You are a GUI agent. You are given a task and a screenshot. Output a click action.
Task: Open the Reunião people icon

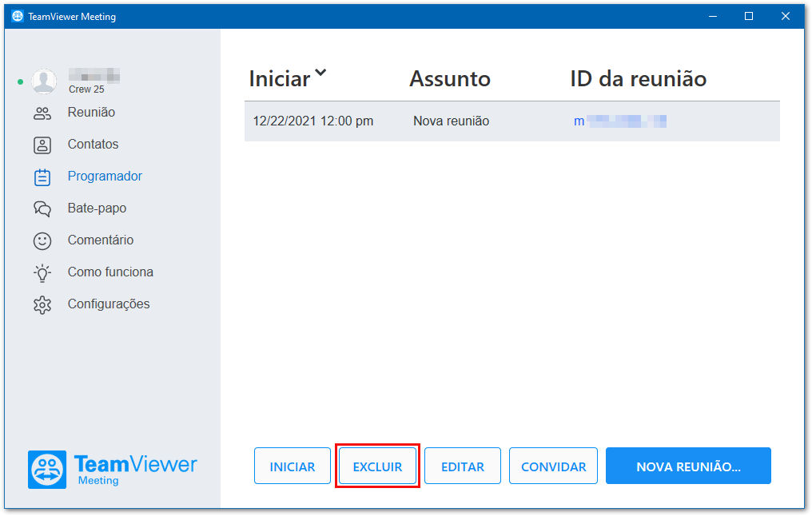click(x=42, y=113)
